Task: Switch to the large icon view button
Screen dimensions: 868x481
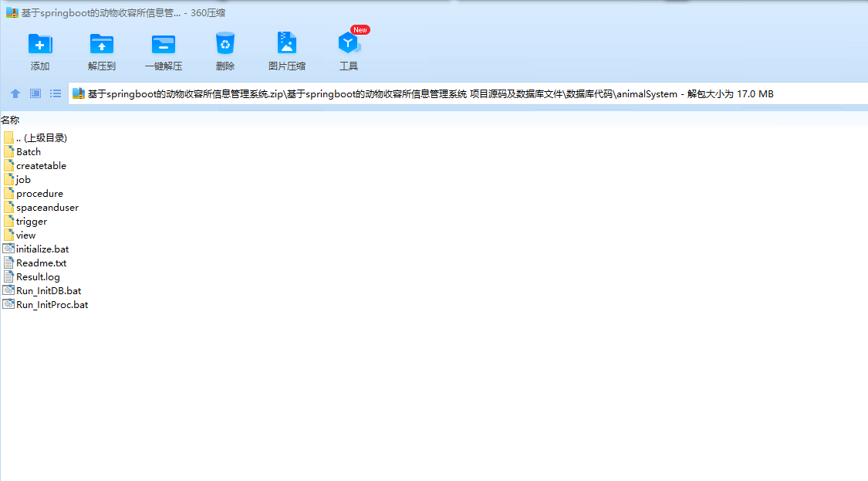Action: (x=35, y=93)
